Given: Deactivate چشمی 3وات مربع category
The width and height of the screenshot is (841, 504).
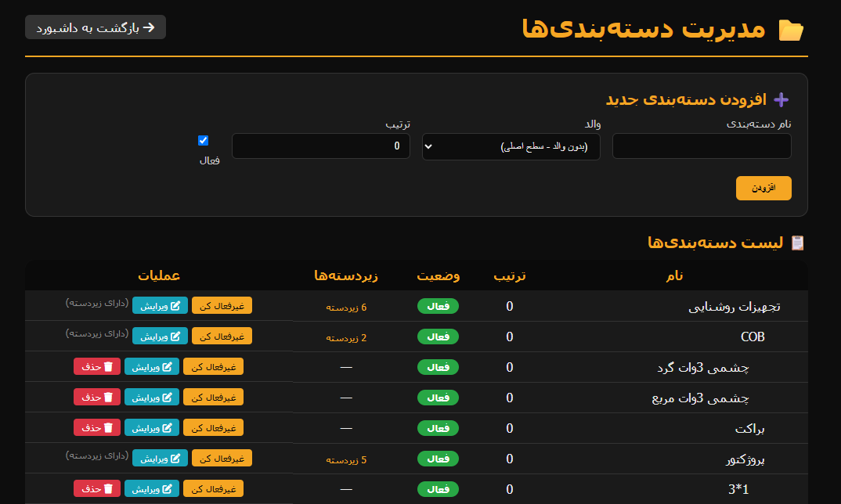Looking at the screenshot, I should click(214, 398).
